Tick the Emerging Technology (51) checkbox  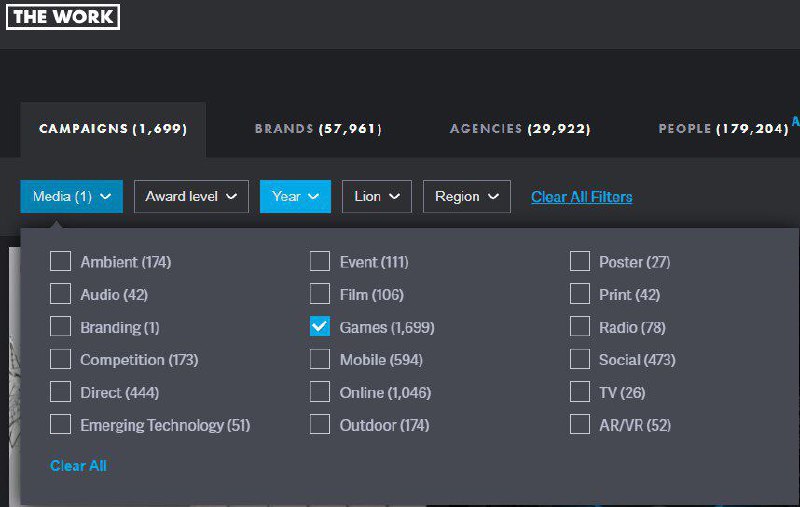[60, 424]
